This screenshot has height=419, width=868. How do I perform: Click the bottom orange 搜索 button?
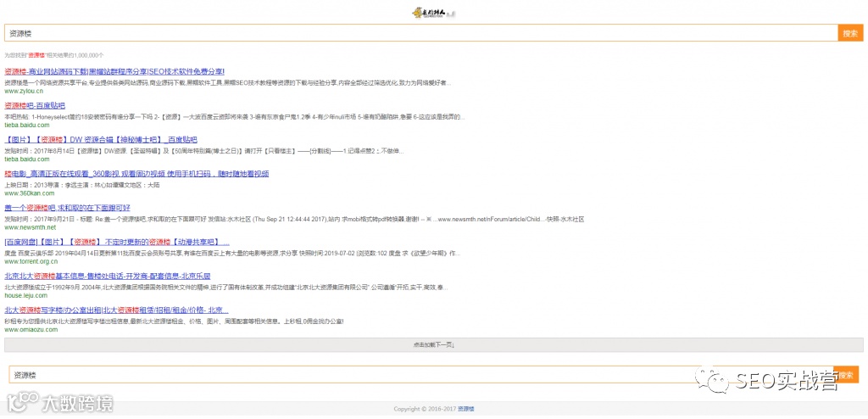point(846,375)
